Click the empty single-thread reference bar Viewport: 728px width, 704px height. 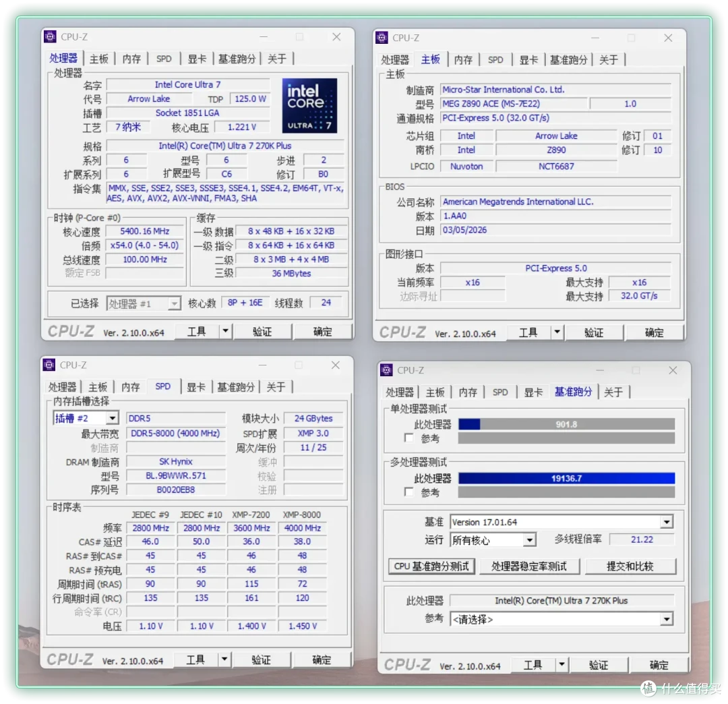pos(566,438)
